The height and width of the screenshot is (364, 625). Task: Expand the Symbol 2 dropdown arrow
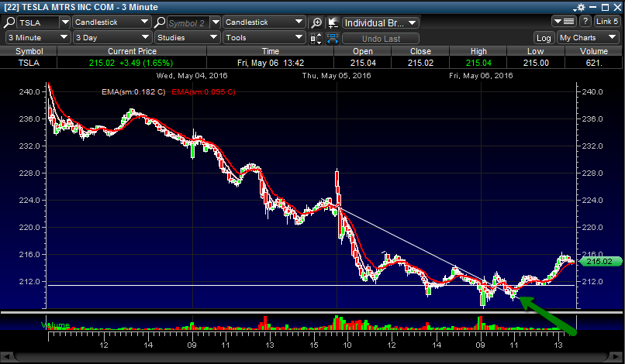click(x=216, y=22)
